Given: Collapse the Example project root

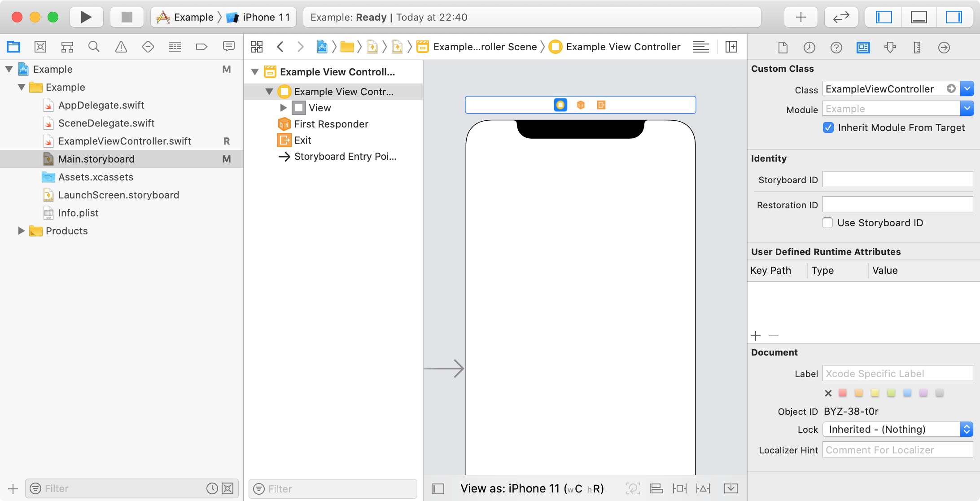Looking at the screenshot, I should (x=9, y=69).
